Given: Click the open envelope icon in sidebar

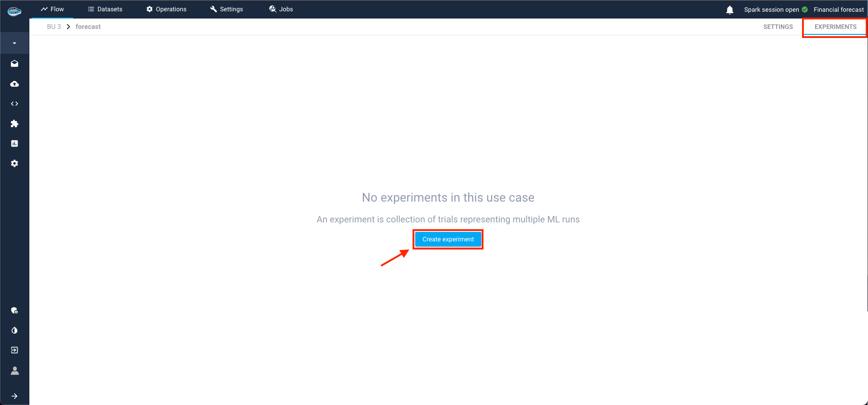Looking at the screenshot, I should (14, 64).
